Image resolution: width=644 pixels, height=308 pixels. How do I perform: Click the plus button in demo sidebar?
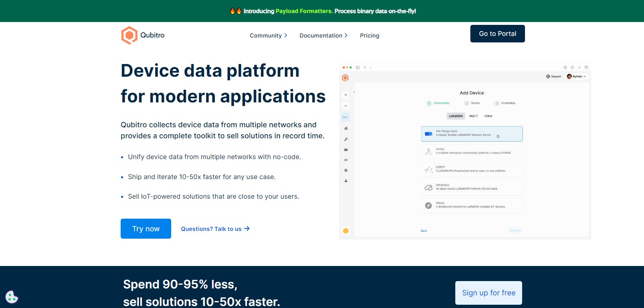(x=346, y=95)
